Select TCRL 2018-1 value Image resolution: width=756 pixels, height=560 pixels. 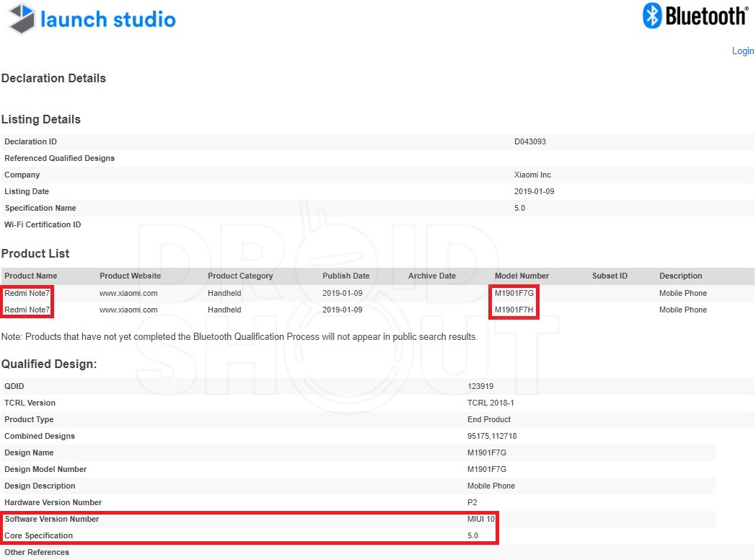click(x=491, y=403)
